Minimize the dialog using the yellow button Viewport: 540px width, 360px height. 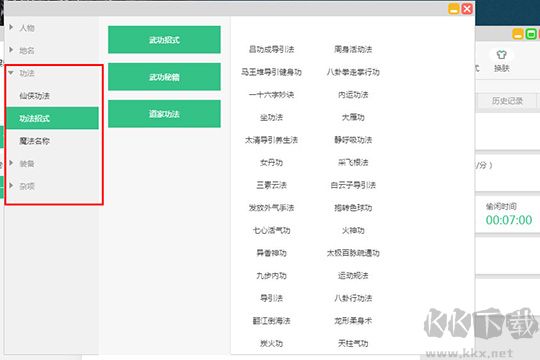tap(454, 9)
